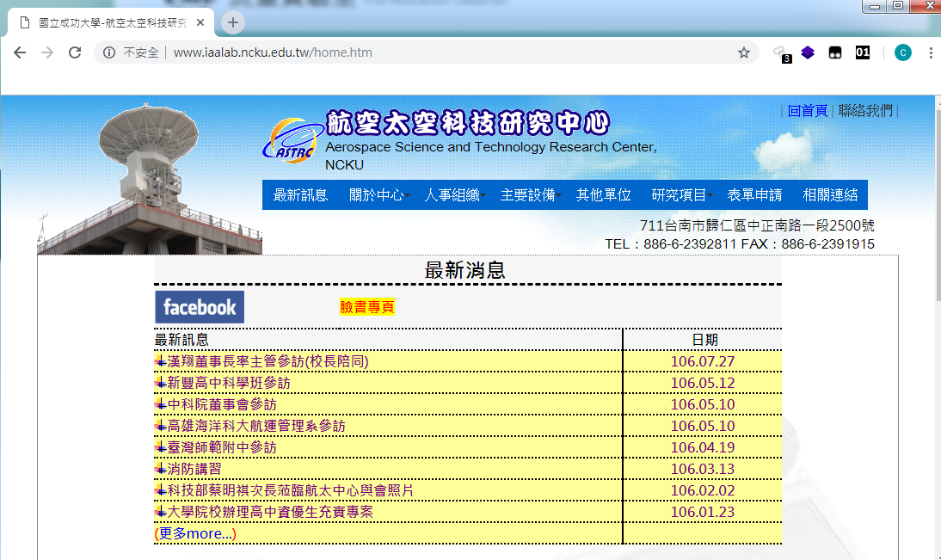Open news 大學院校辦理高中資優生充實專案

(270, 512)
